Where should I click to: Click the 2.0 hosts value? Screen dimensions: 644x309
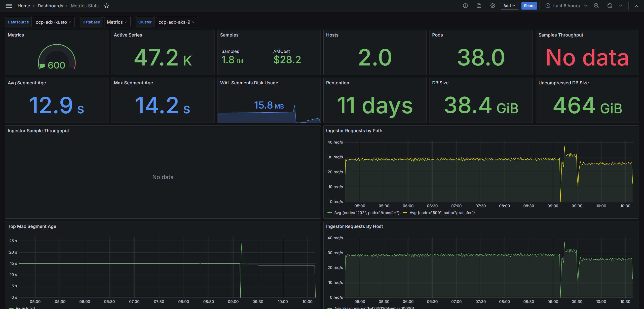click(x=375, y=58)
